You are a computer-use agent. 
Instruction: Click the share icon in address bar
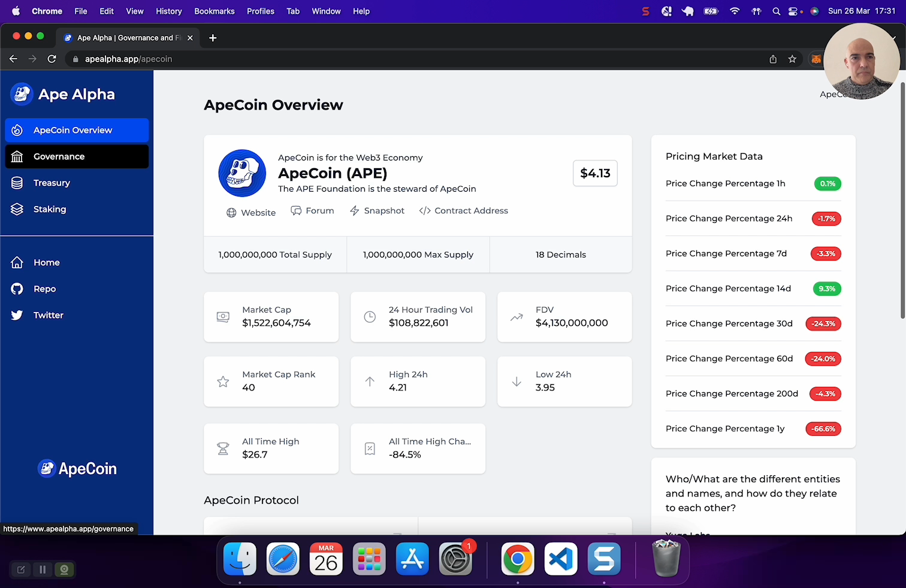773,59
